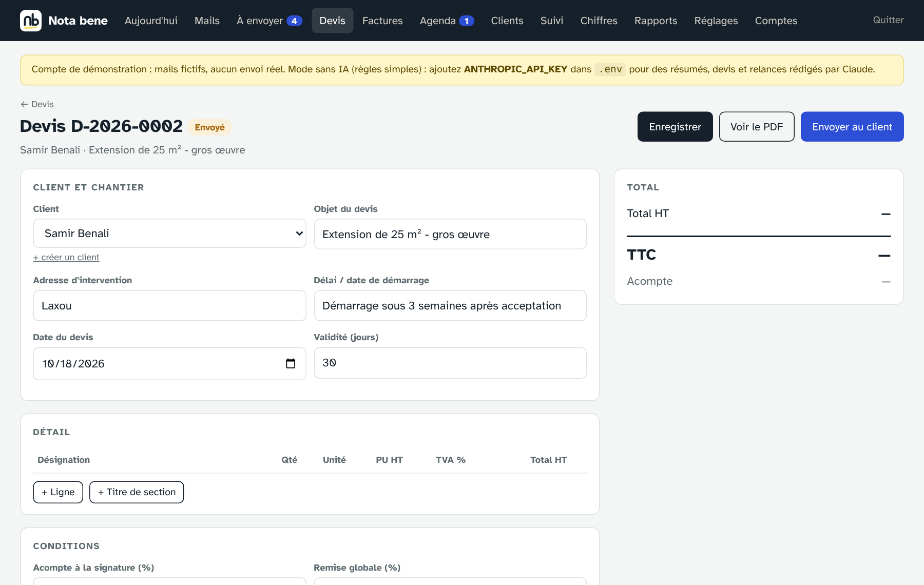Go to the Clients tab

click(x=507, y=21)
